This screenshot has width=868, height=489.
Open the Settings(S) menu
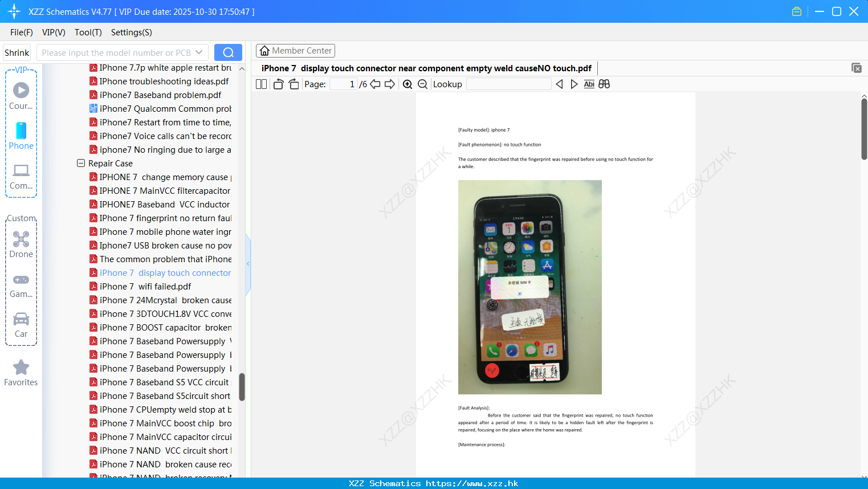pos(132,32)
